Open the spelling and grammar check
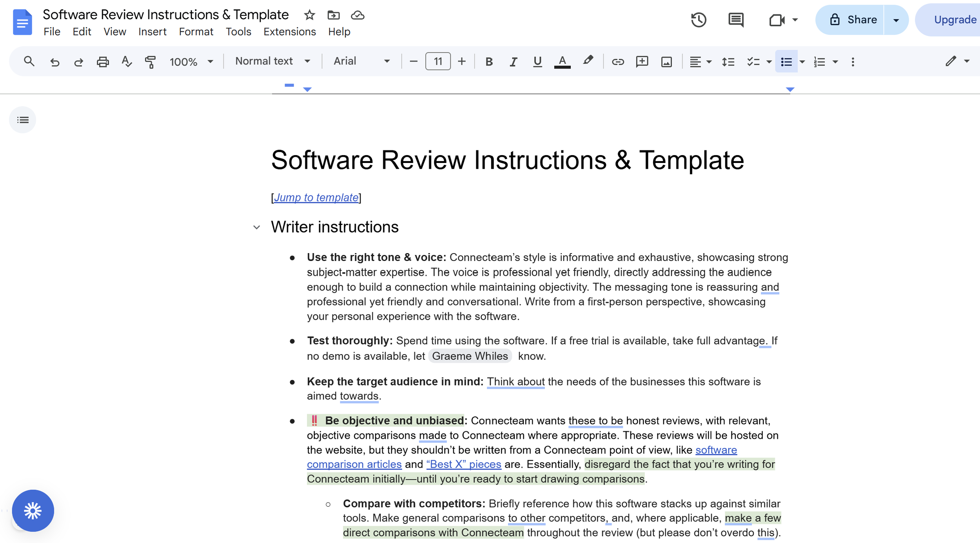Image resolution: width=980 pixels, height=543 pixels. (x=126, y=62)
